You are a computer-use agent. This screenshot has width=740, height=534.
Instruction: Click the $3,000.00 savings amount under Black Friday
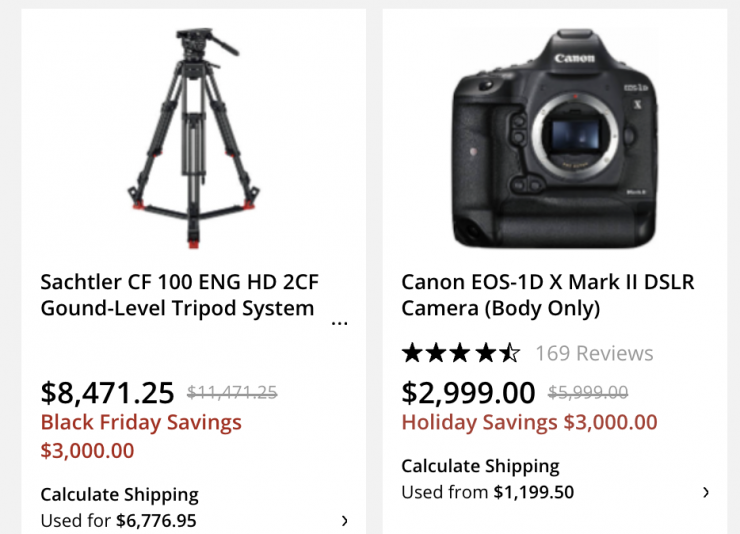click(x=87, y=450)
